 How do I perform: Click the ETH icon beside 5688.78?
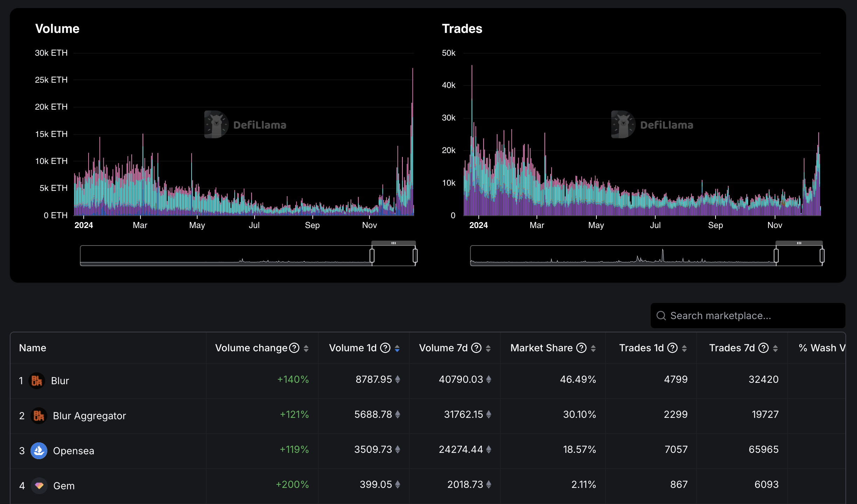click(398, 414)
